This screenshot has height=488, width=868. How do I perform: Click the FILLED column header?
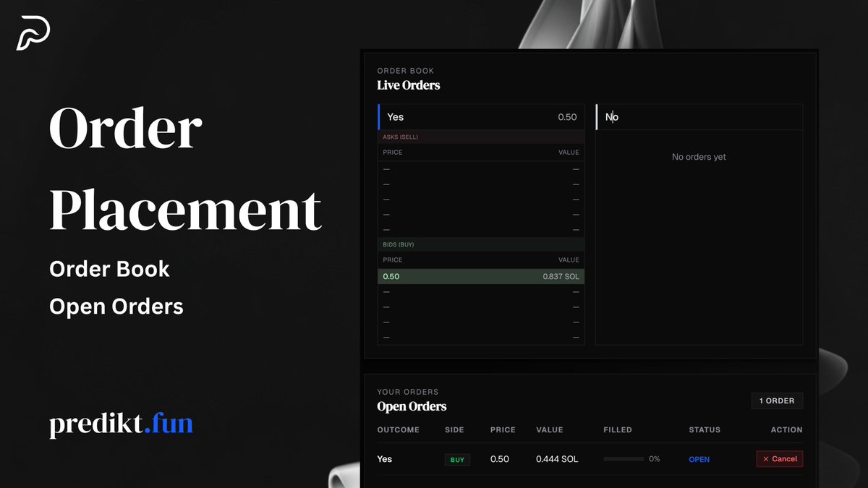pyautogui.click(x=618, y=429)
